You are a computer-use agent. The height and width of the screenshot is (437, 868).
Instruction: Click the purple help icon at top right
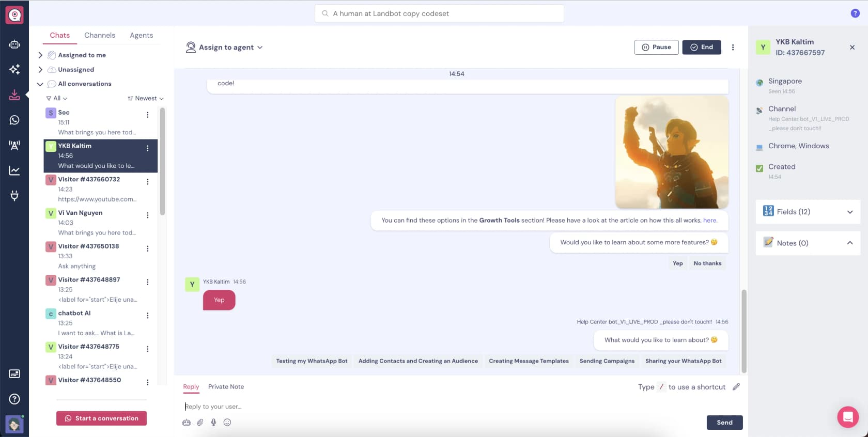[x=855, y=13]
